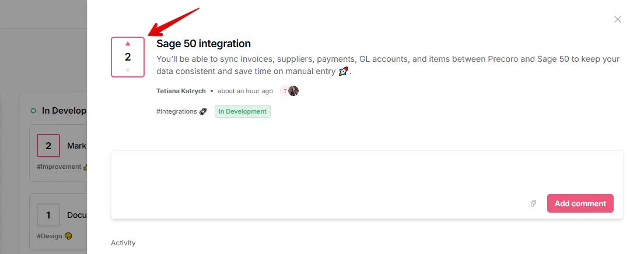Screen dimensions: 644x254
Task: Toggle the vote box showing 2 votes
Action: coord(128,57)
